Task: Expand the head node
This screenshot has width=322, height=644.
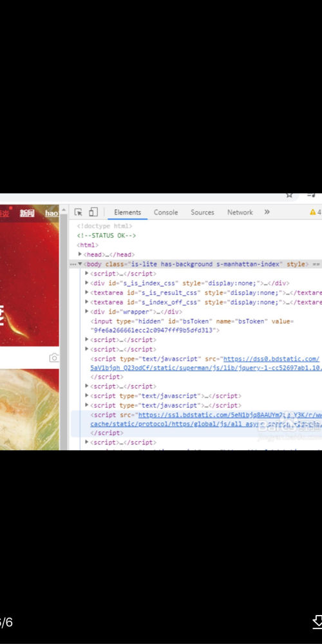Action: pyautogui.click(x=80, y=254)
